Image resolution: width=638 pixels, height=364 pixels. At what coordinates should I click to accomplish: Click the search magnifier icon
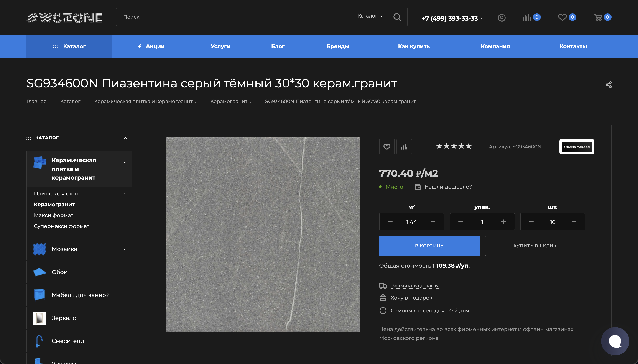397,17
